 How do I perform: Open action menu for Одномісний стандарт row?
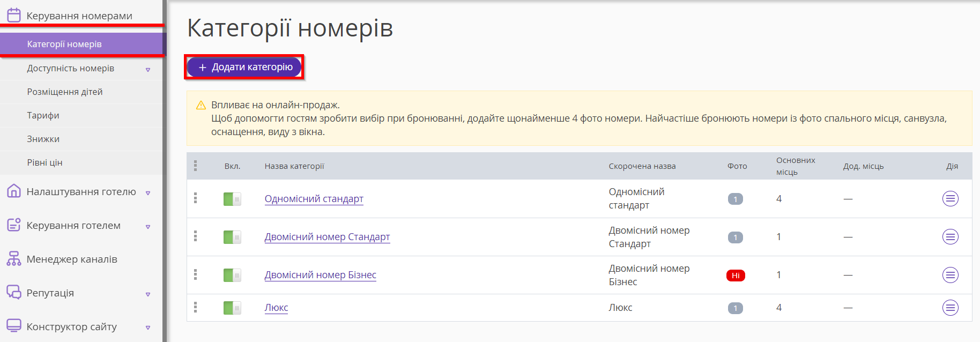951,199
